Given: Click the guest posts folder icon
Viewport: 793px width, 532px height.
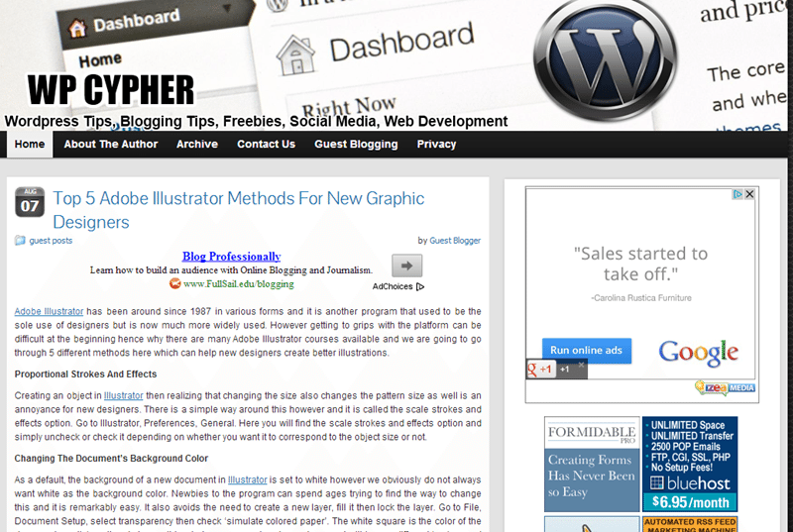Looking at the screenshot, I should point(20,241).
